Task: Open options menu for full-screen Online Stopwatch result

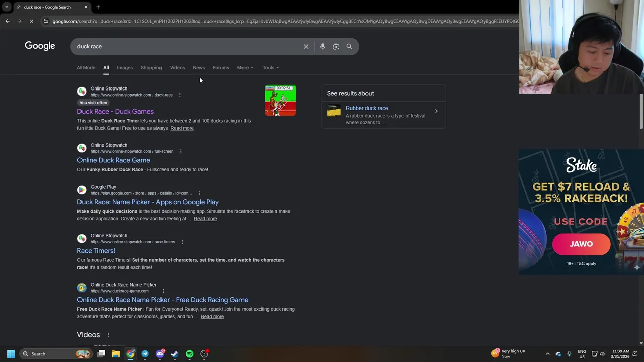Action: point(181,151)
